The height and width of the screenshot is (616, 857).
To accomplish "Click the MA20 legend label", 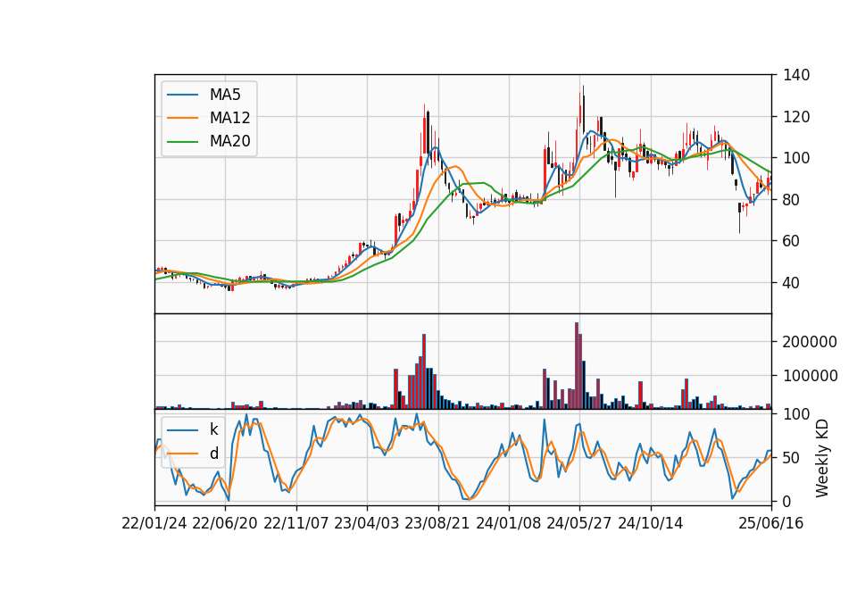I will pyautogui.click(x=229, y=141).
